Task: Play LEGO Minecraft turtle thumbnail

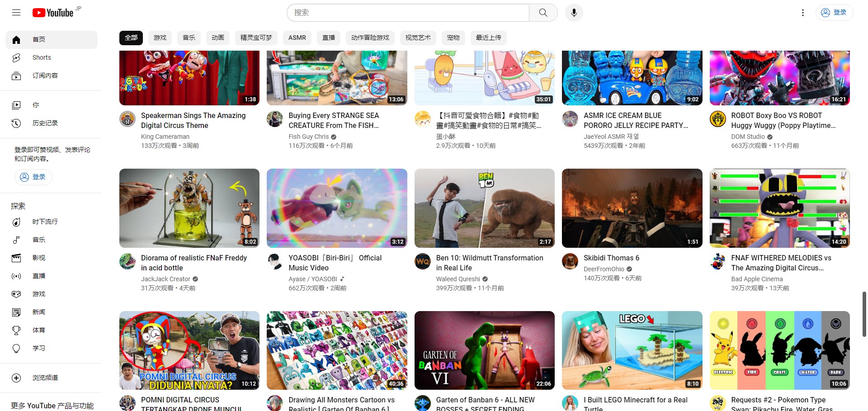Action: click(x=632, y=350)
